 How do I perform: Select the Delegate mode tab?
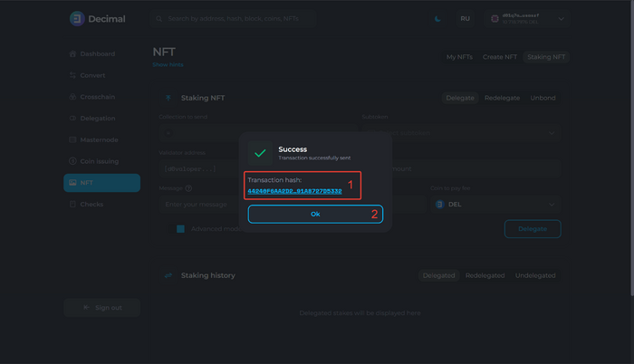(460, 98)
